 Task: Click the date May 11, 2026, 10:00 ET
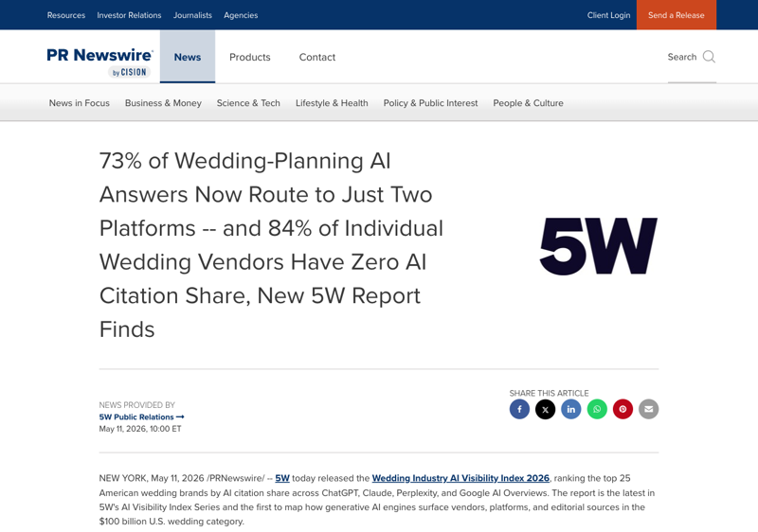pyautogui.click(x=140, y=429)
